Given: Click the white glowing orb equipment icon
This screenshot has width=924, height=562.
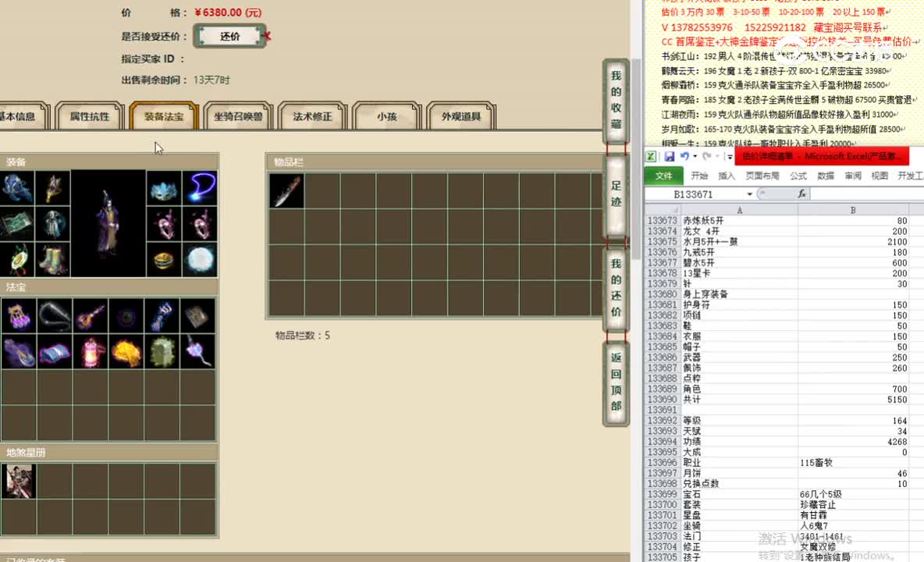Looking at the screenshot, I should pyautogui.click(x=200, y=259).
